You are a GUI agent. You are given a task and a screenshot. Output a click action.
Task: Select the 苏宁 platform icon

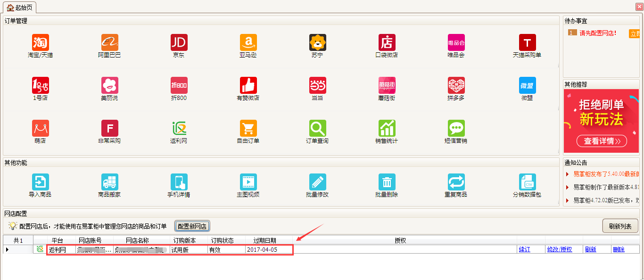coord(317,42)
